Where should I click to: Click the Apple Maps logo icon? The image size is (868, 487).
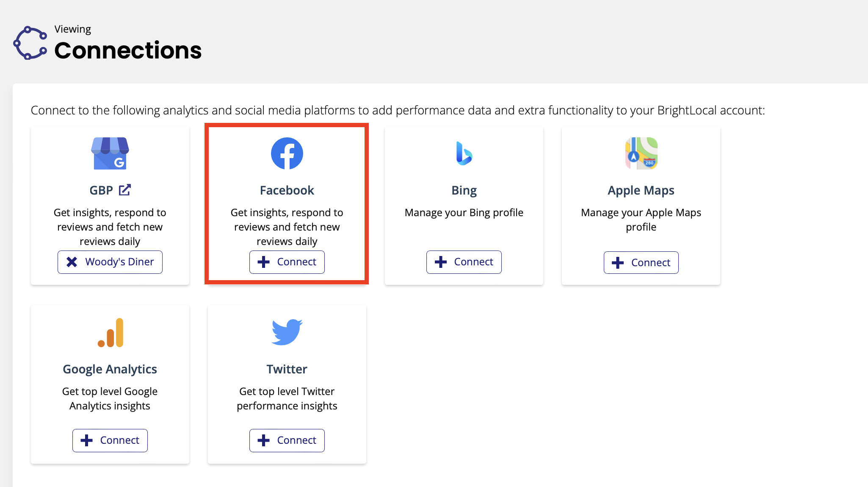[x=641, y=153]
